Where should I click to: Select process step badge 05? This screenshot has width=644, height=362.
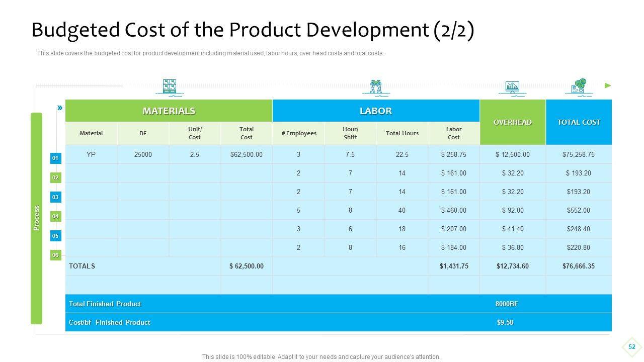click(55, 236)
